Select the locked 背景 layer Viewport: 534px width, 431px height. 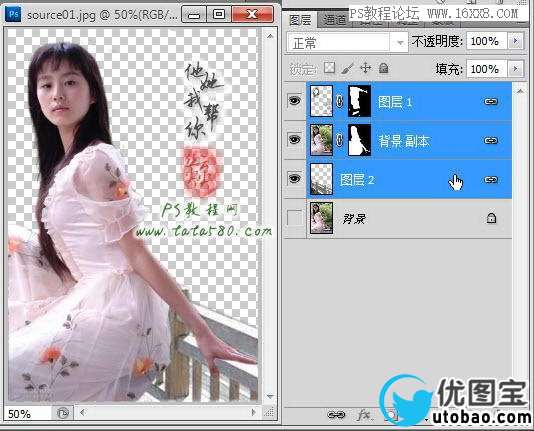[x=409, y=219]
